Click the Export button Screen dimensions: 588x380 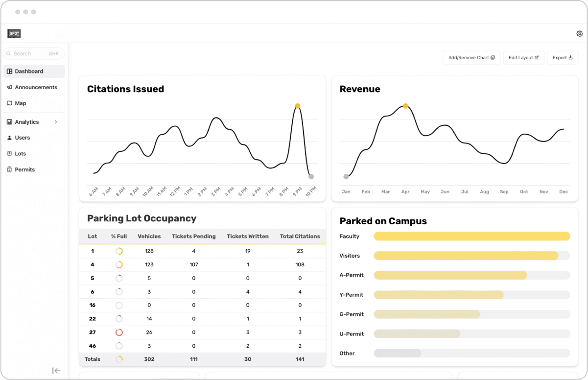563,57
